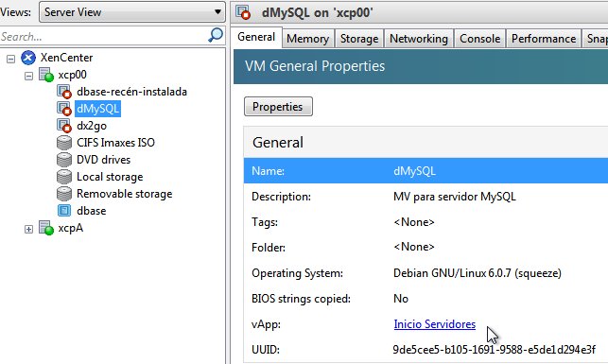Select the dbase template icon
This screenshot has height=364, width=608.
coord(64,211)
